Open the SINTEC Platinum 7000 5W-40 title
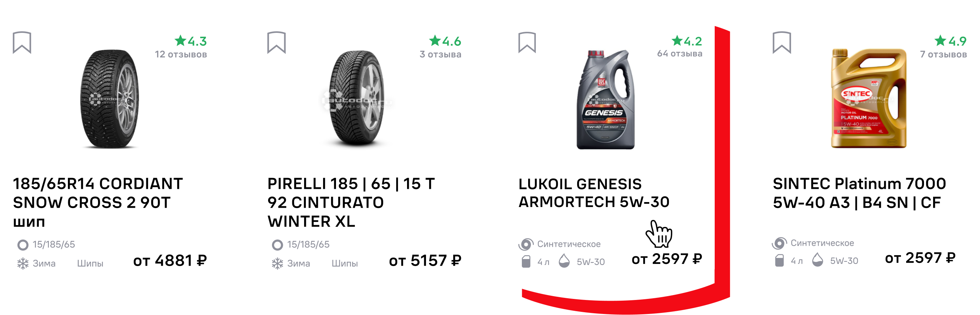Screen dimensions: 980x315 click(859, 193)
